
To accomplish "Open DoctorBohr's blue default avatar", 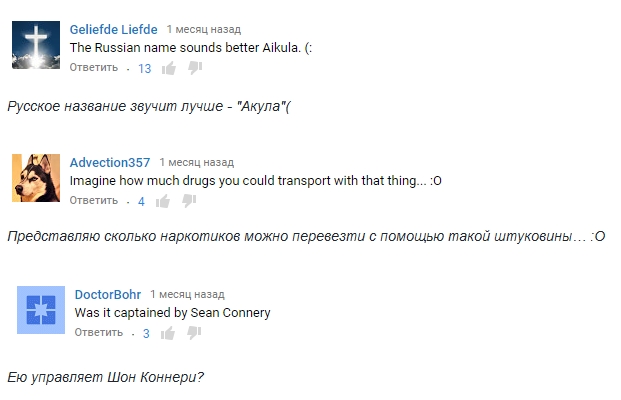I will click(41, 310).
